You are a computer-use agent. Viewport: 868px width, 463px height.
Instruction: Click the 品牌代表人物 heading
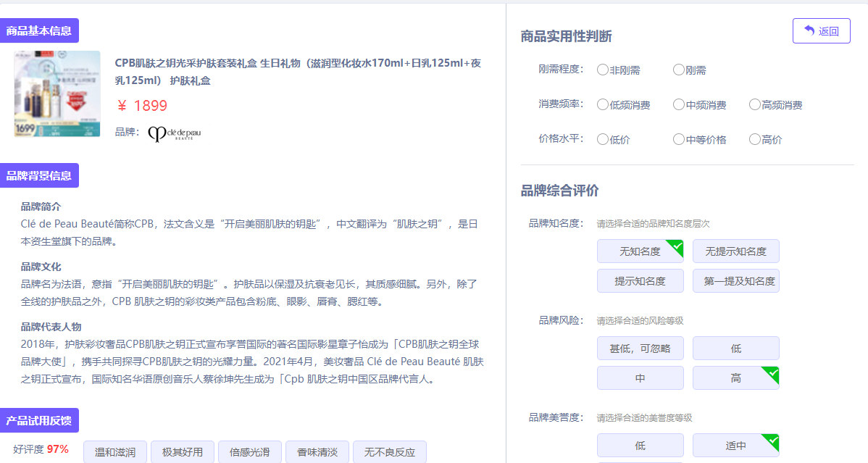(x=51, y=327)
